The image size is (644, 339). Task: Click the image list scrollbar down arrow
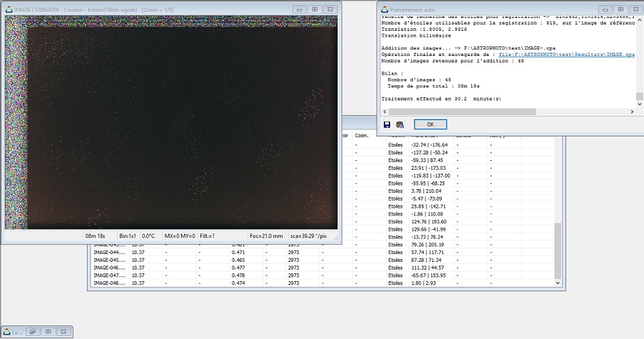tap(558, 282)
